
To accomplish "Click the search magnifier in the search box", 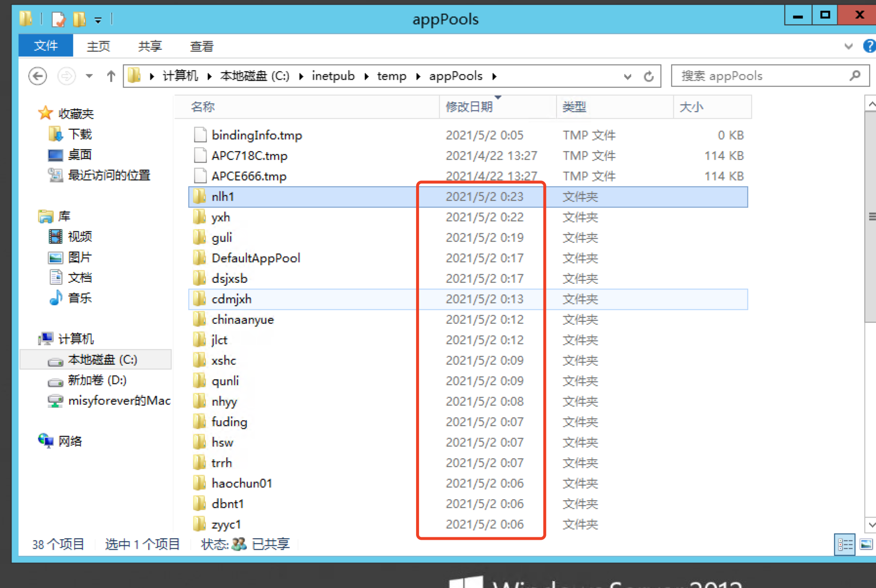I will pos(855,76).
